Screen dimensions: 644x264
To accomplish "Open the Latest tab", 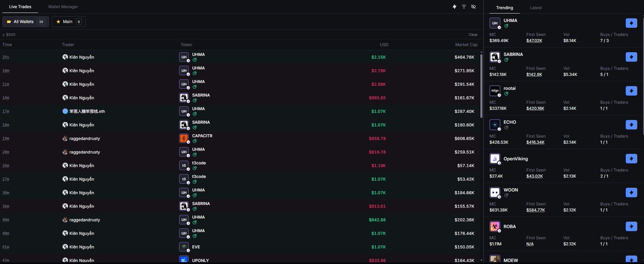I will [x=536, y=8].
